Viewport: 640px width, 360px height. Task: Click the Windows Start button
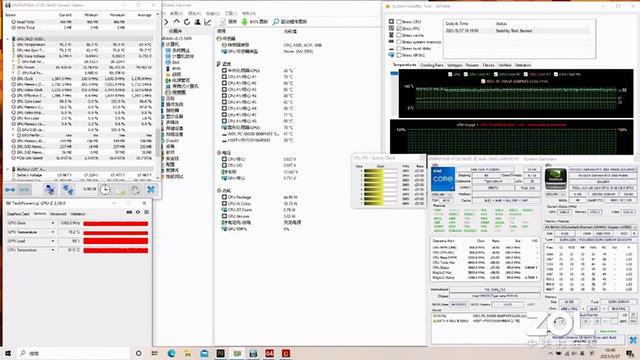(x=8, y=353)
